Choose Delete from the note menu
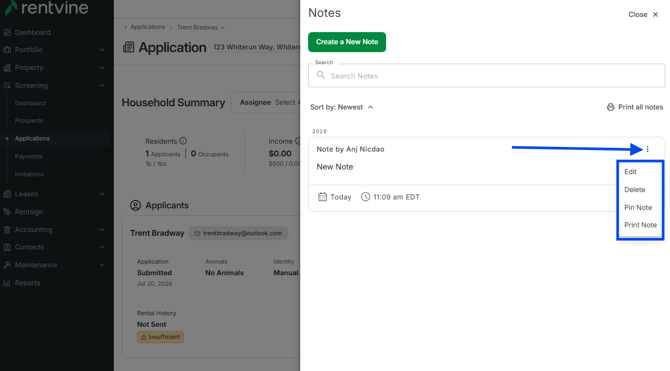 point(635,190)
